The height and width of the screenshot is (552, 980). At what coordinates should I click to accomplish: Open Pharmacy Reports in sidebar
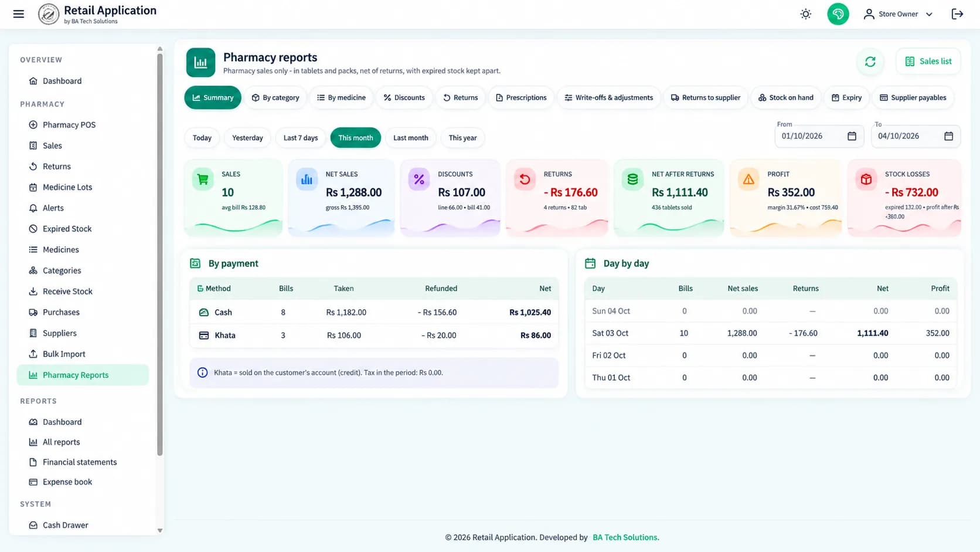pos(83,375)
